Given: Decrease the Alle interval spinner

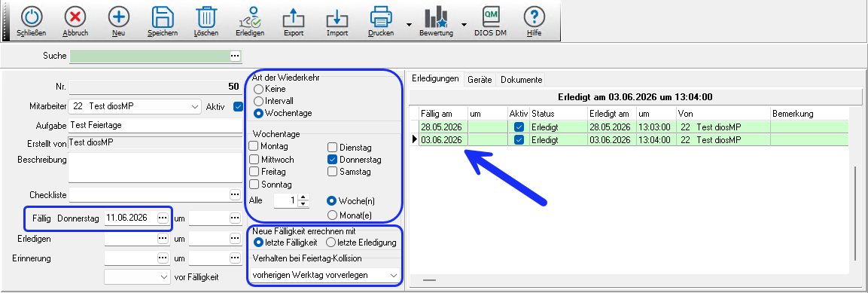Looking at the screenshot, I should click(303, 204).
